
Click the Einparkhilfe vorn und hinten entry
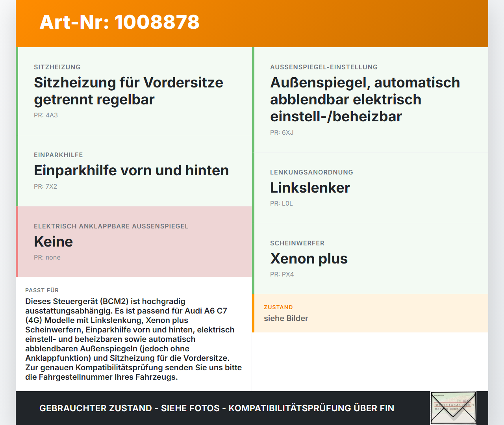tap(132, 170)
